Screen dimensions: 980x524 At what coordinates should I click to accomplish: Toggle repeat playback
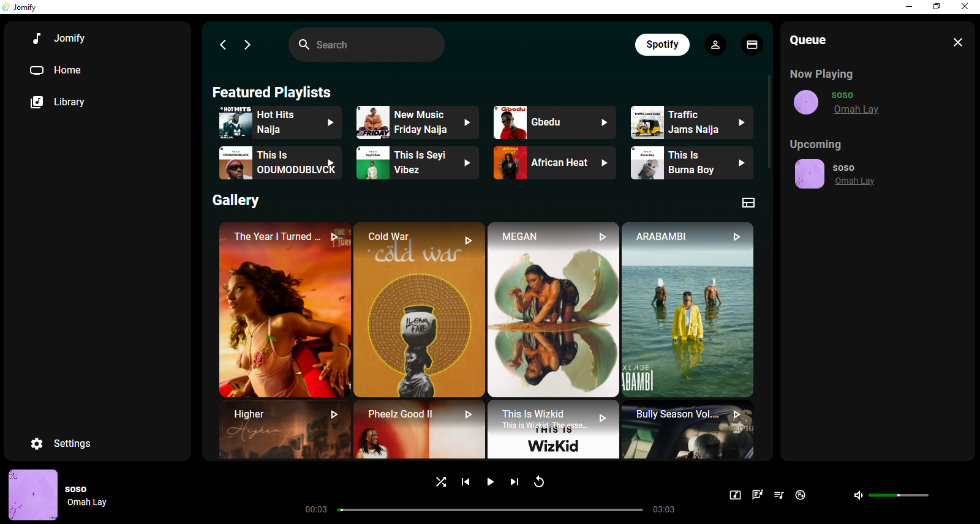539,482
